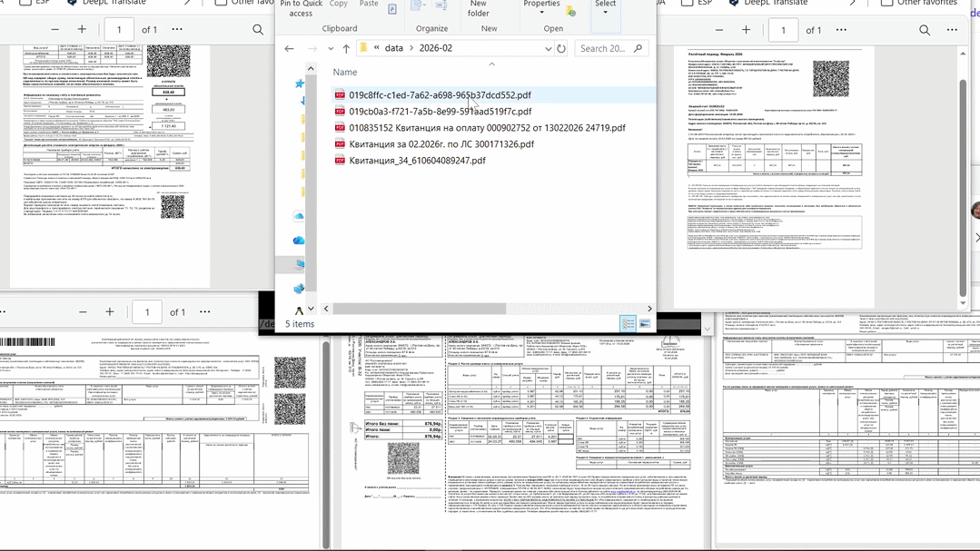Zoom out in bottom-left PDF viewer

click(x=84, y=311)
